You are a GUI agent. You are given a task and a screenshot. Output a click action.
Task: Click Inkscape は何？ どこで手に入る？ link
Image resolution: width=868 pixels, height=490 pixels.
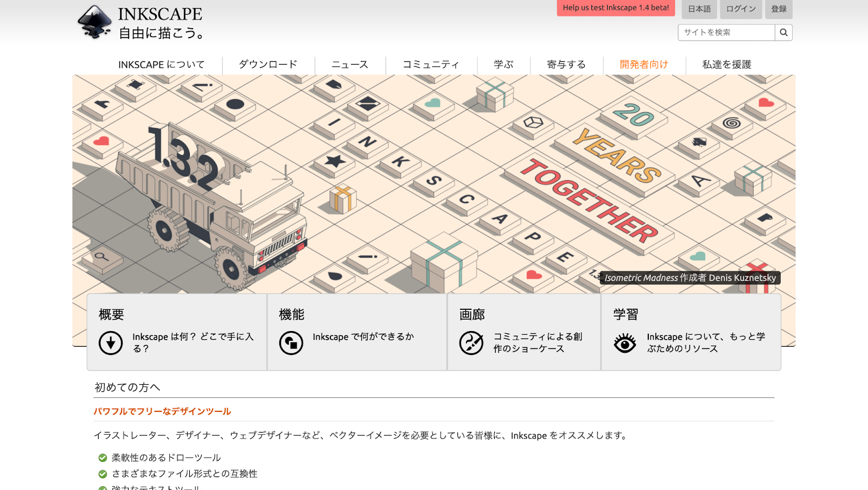(x=193, y=343)
